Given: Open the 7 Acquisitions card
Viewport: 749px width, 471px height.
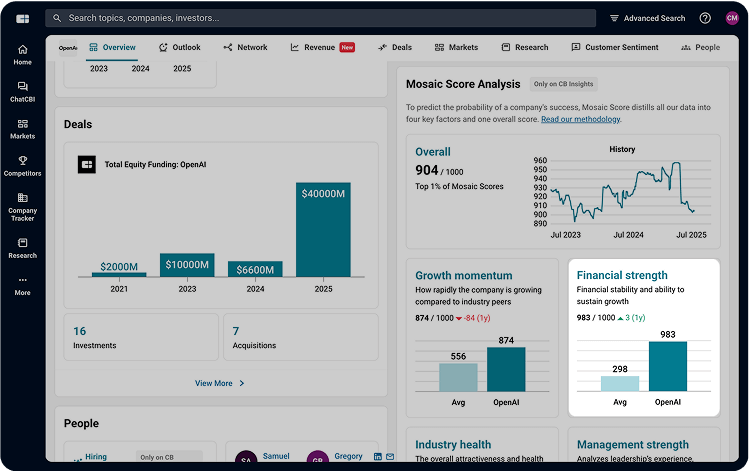Looking at the screenshot, I should click(301, 337).
